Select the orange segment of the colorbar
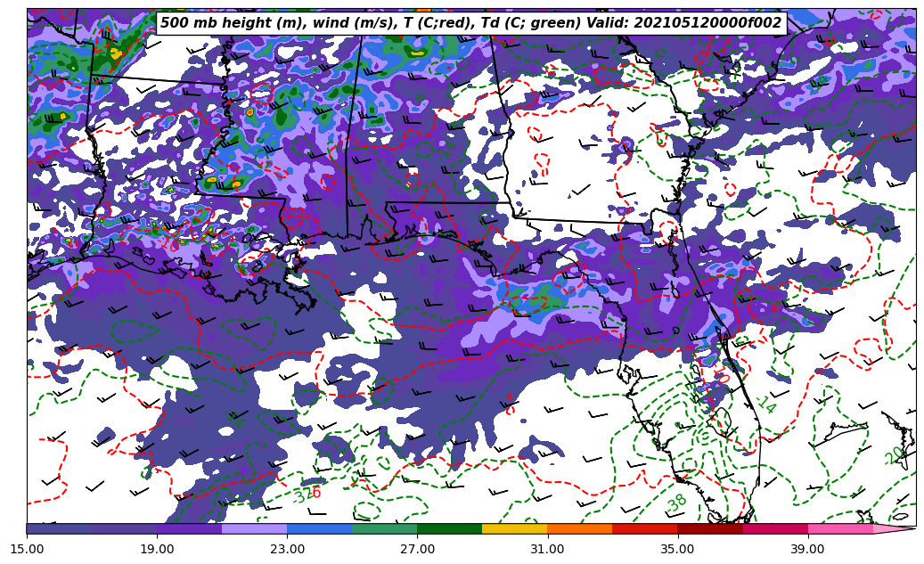This screenshot has height=564, width=924. 580,529
